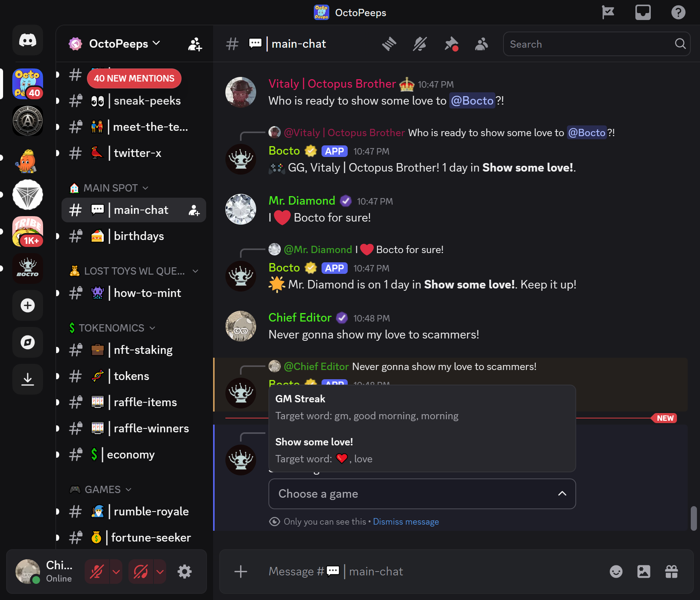Image resolution: width=700 pixels, height=600 pixels.
Task: Toggle channel notification mute bell
Action: 420,44
